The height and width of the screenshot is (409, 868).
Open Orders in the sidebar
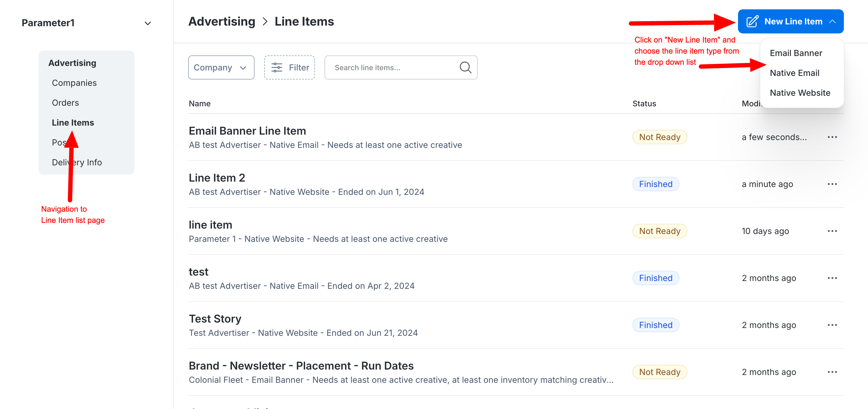pyautogui.click(x=65, y=103)
